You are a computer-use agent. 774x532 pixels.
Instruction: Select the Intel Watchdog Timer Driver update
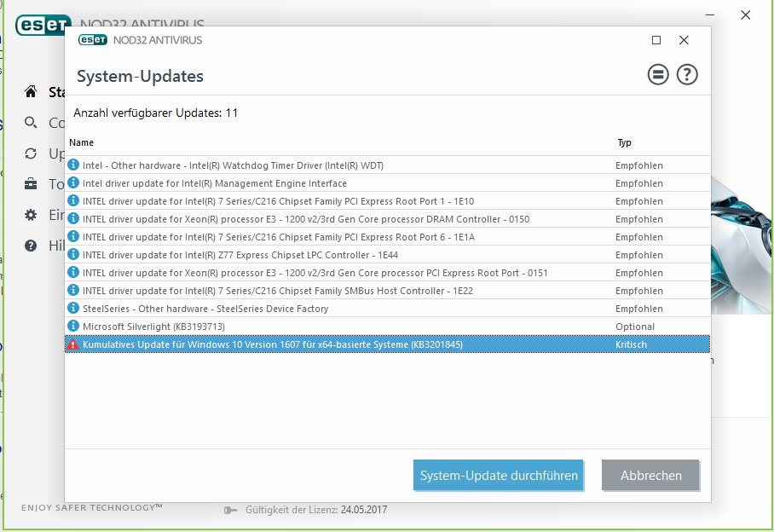(x=388, y=165)
